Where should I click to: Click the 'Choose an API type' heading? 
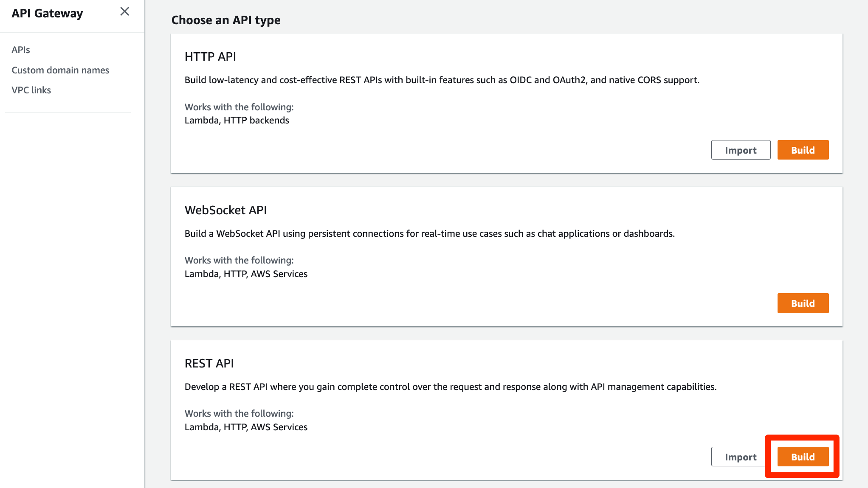click(225, 20)
